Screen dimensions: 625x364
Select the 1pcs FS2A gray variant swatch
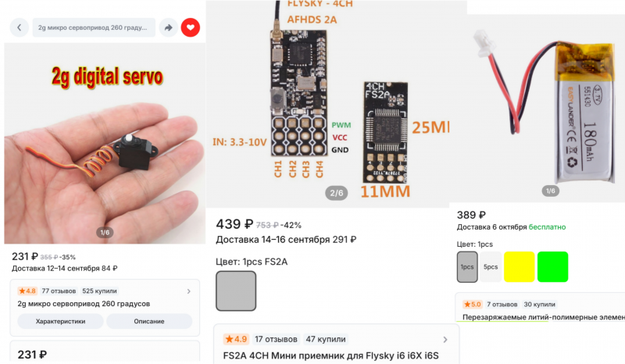[x=236, y=291]
